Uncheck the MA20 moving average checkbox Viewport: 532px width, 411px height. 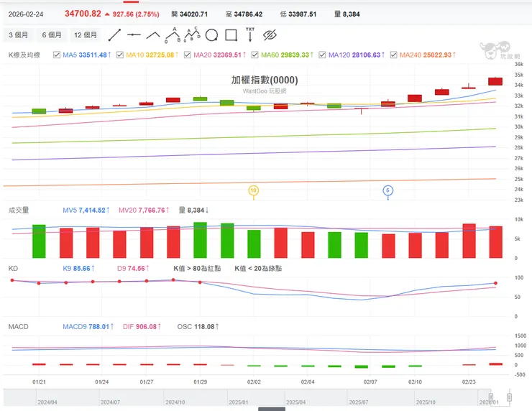click(188, 55)
